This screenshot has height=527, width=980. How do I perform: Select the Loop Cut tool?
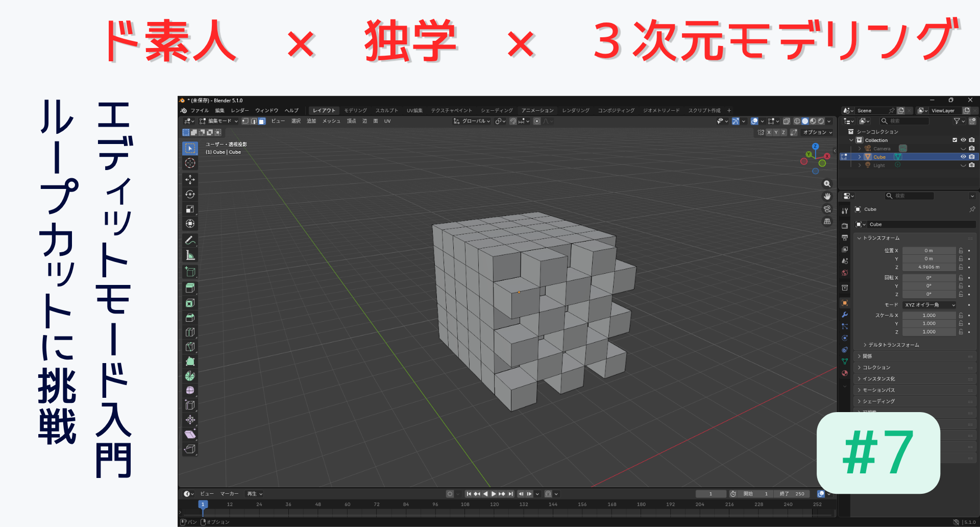tap(190, 332)
